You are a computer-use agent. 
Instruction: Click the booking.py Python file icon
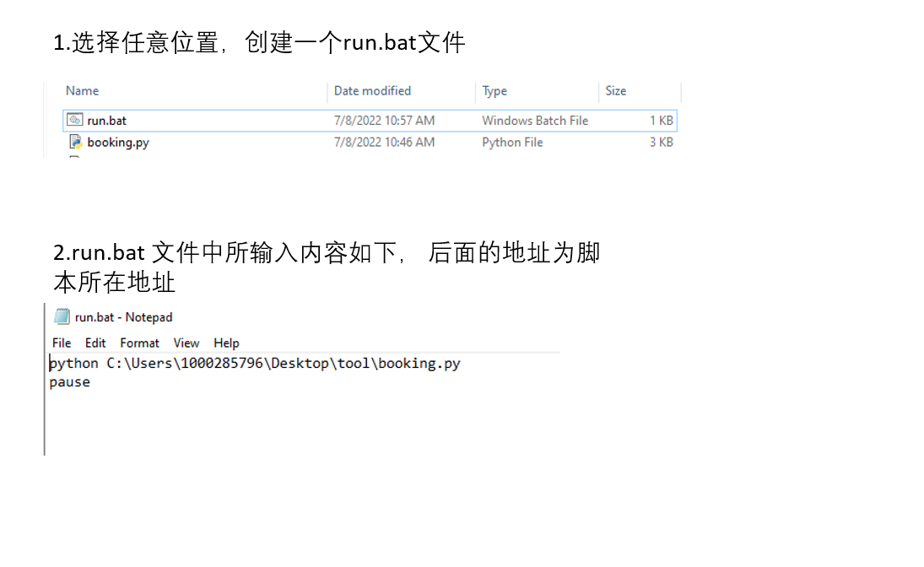pyautogui.click(x=76, y=142)
